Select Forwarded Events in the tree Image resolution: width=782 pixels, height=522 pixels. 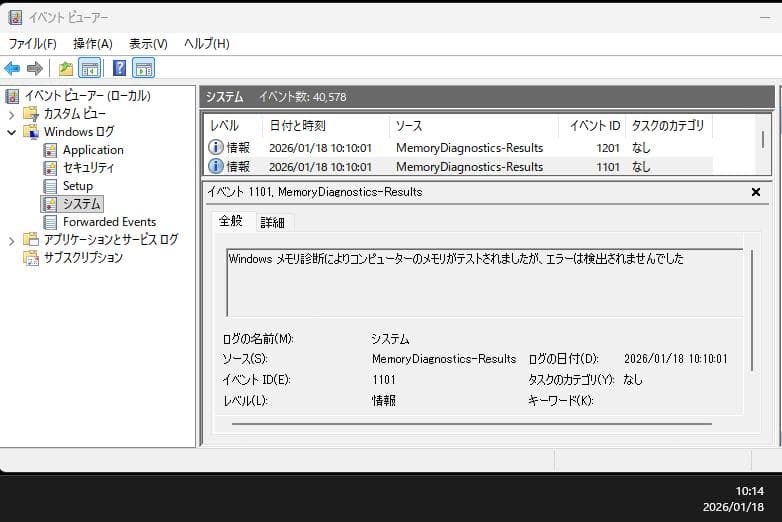point(109,222)
